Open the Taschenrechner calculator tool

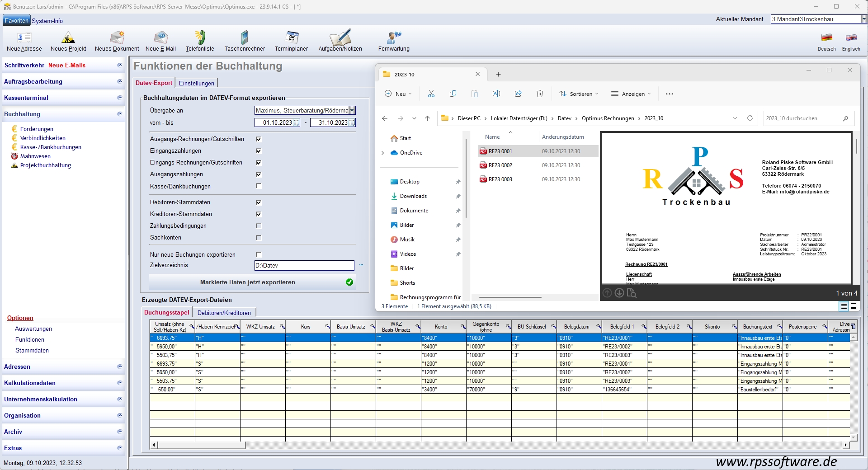(245, 38)
